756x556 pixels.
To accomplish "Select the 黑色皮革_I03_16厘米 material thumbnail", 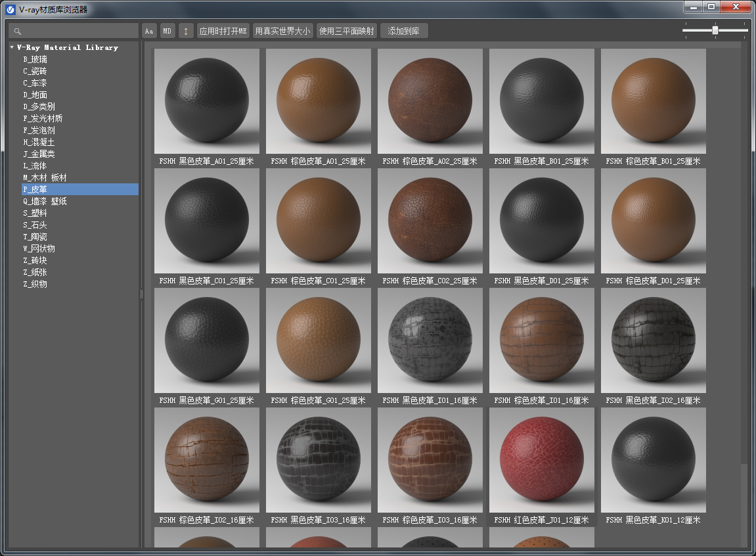I will pos(319,460).
